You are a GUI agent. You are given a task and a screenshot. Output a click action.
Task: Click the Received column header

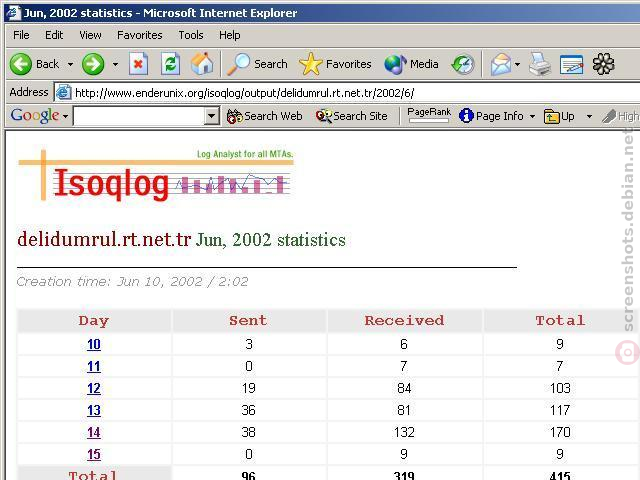click(404, 321)
